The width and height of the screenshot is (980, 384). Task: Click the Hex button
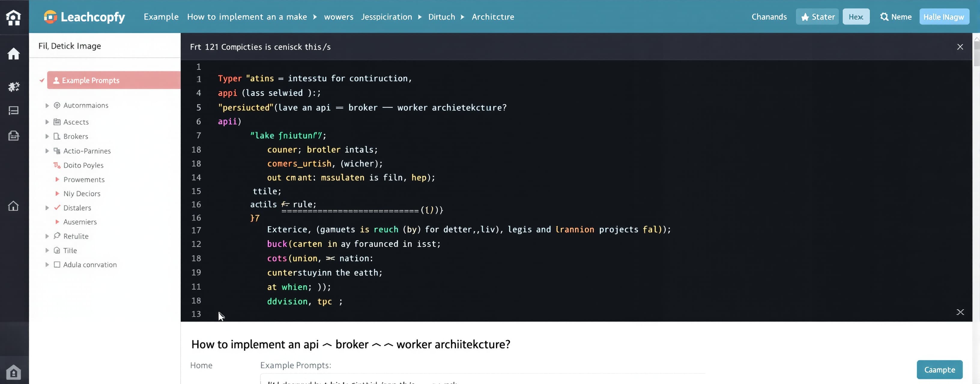pyautogui.click(x=856, y=17)
